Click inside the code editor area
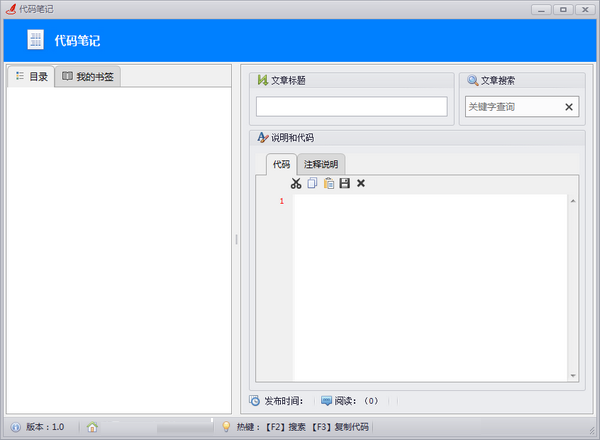The image size is (600, 440). tap(430, 287)
